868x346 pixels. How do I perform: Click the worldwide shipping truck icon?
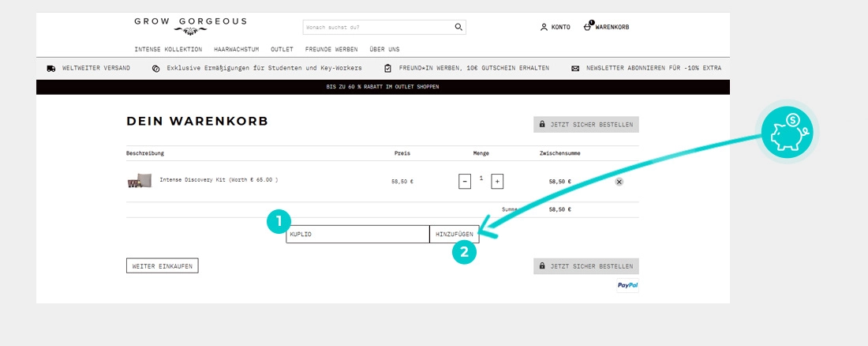click(x=51, y=68)
